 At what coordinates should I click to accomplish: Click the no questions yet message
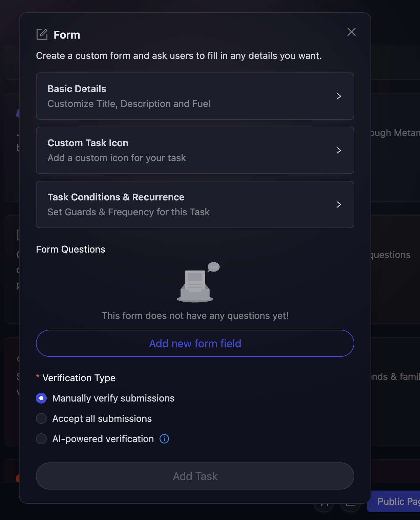click(x=195, y=316)
